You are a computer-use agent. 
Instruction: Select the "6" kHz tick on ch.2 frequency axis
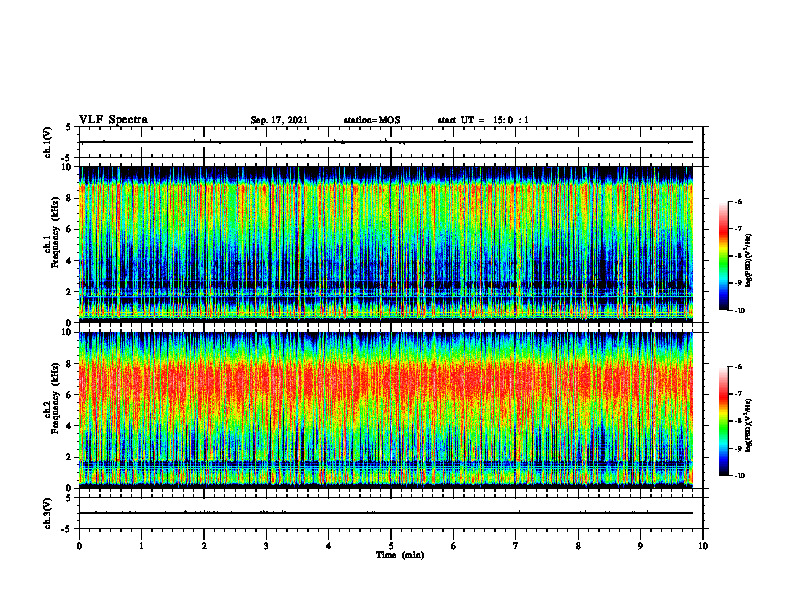[x=70, y=395]
